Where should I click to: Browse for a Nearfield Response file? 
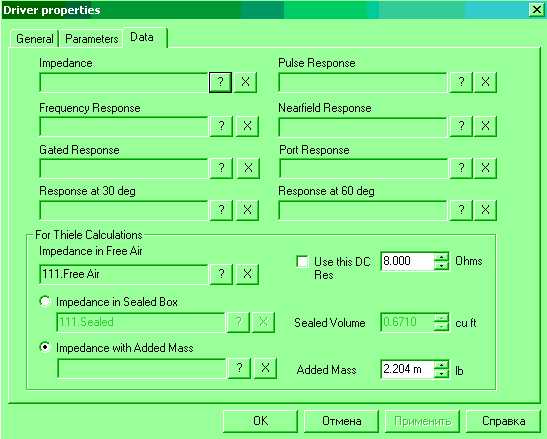461,126
